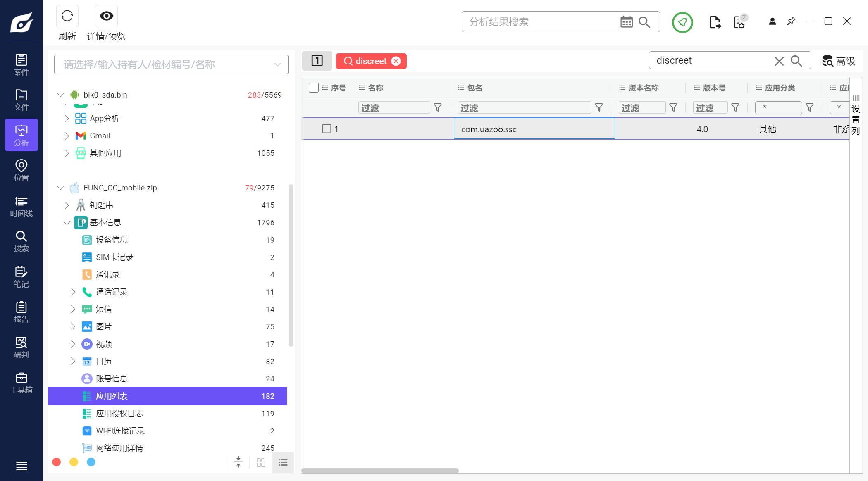The height and width of the screenshot is (481, 868).
Task: Switch to list view toggle at panel bottom
Action: [283, 462]
